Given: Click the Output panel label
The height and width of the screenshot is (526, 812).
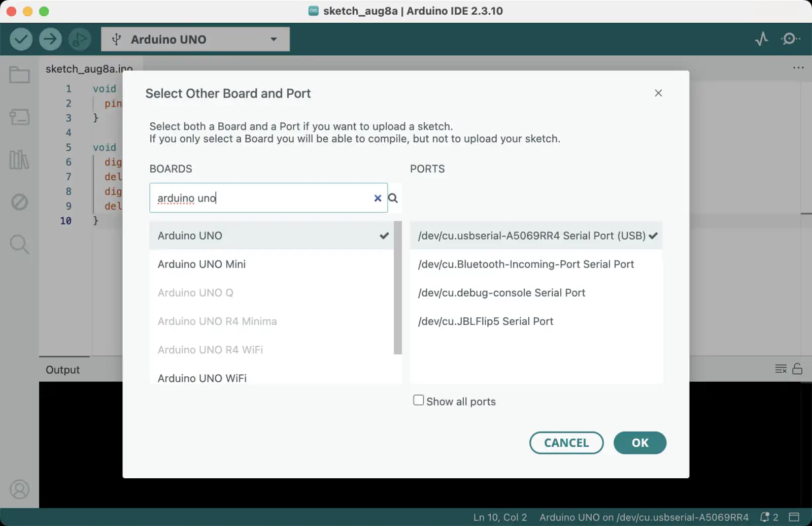Looking at the screenshot, I should pyautogui.click(x=63, y=370).
